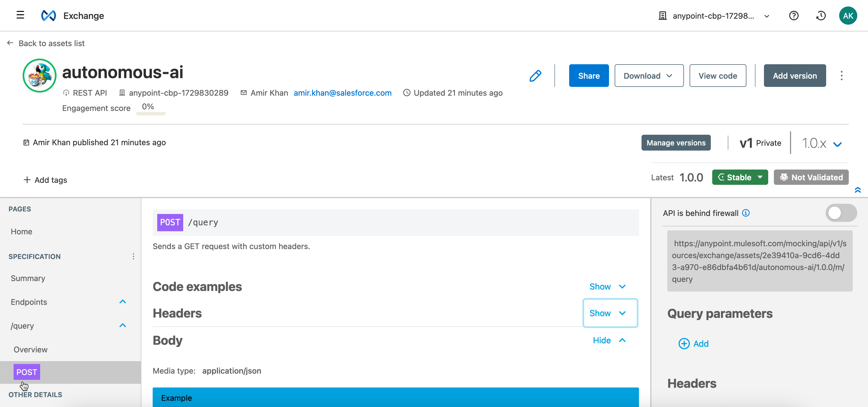Click the autonomous-ai asset parrot icon
868x407 pixels.
(x=39, y=76)
